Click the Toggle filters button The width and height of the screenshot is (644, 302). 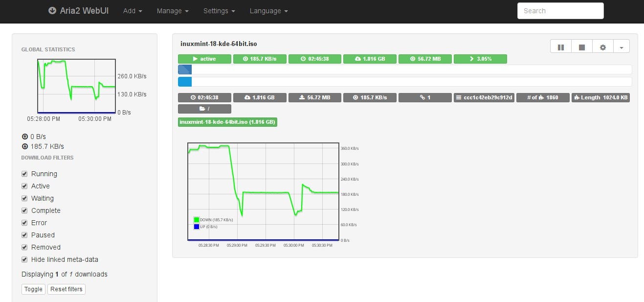coord(33,289)
